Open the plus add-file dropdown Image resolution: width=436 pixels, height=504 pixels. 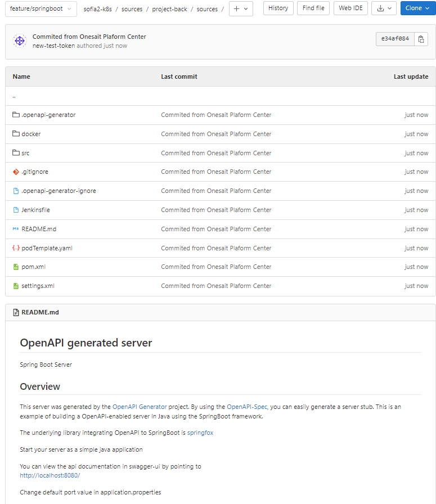[241, 8]
